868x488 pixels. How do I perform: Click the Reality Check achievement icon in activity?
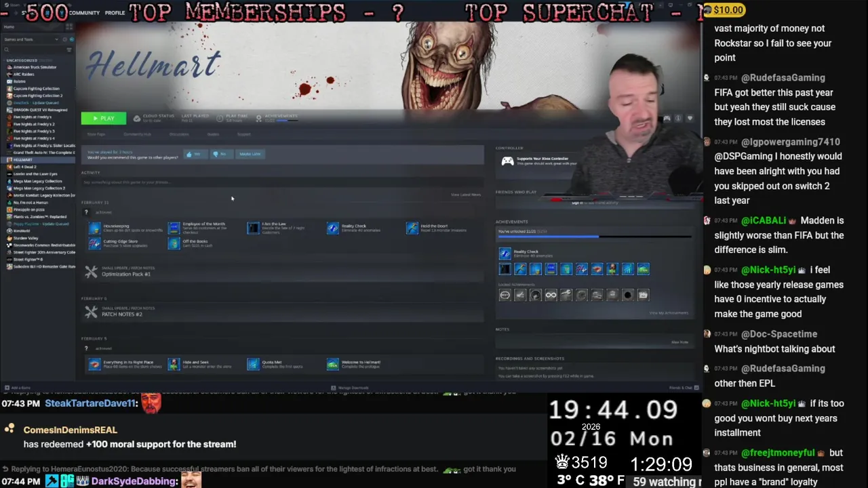tap(332, 228)
